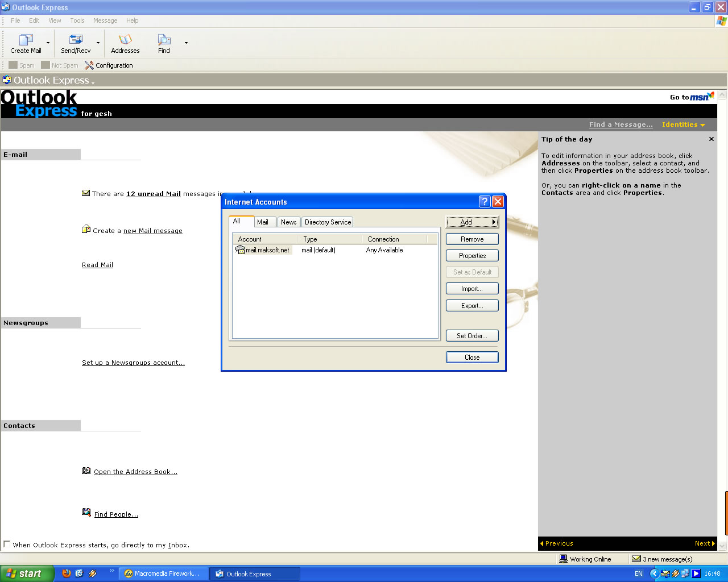Click the mail tray icon beside the show-hidden-icons arrow
Viewport: 728px width, 582px height.
click(x=665, y=573)
